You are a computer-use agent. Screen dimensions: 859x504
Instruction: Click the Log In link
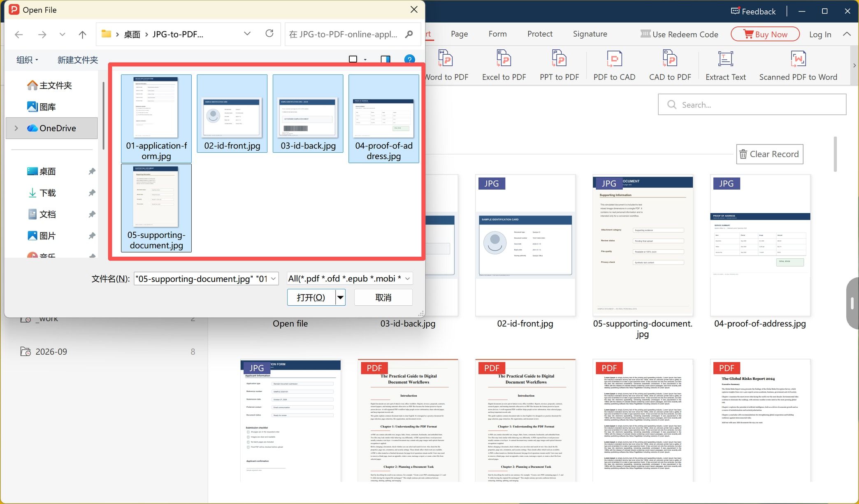pyautogui.click(x=820, y=35)
